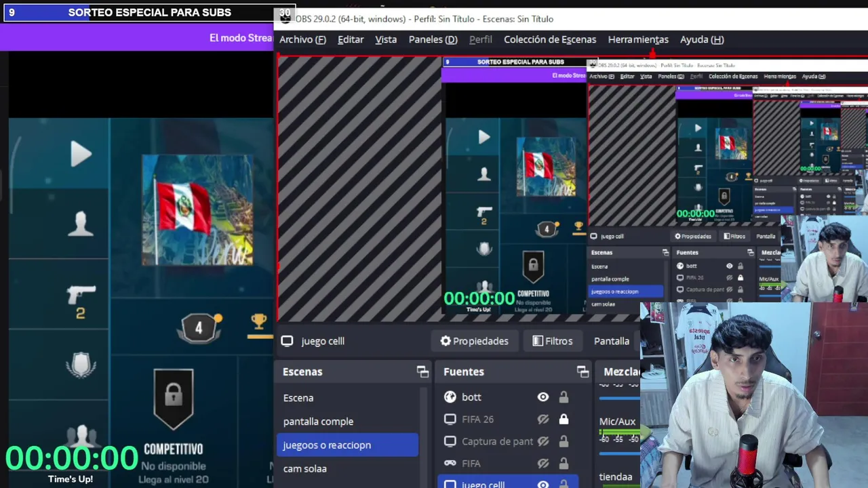Select the Captura de pant source name
The height and width of the screenshot is (488, 868).
[x=497, y=441]
